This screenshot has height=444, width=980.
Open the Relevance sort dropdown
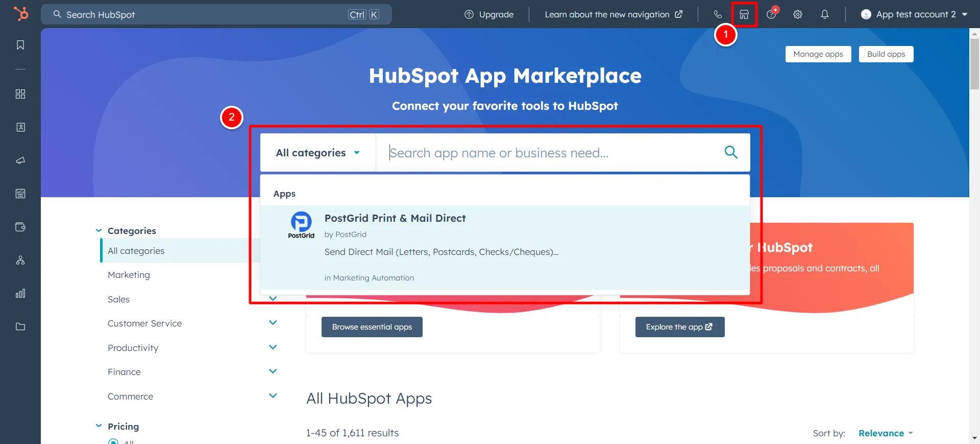[x=886, y=433]
